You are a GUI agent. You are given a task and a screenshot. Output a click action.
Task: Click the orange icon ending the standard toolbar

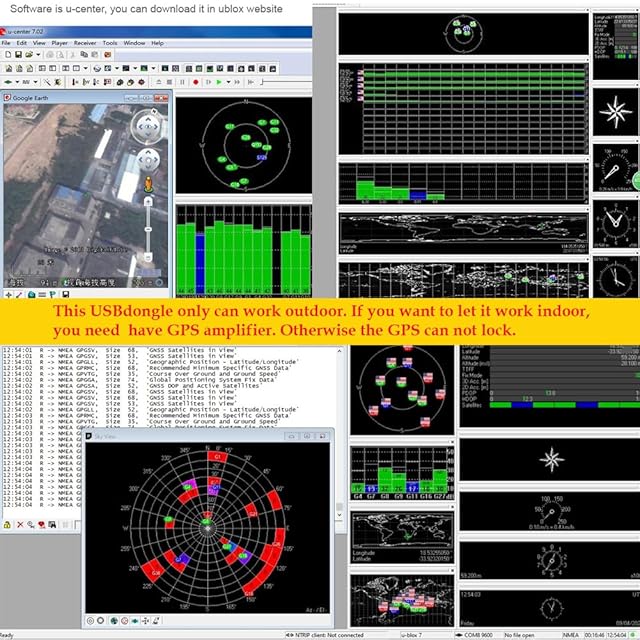pyautogui.click(x=107, y=54)
